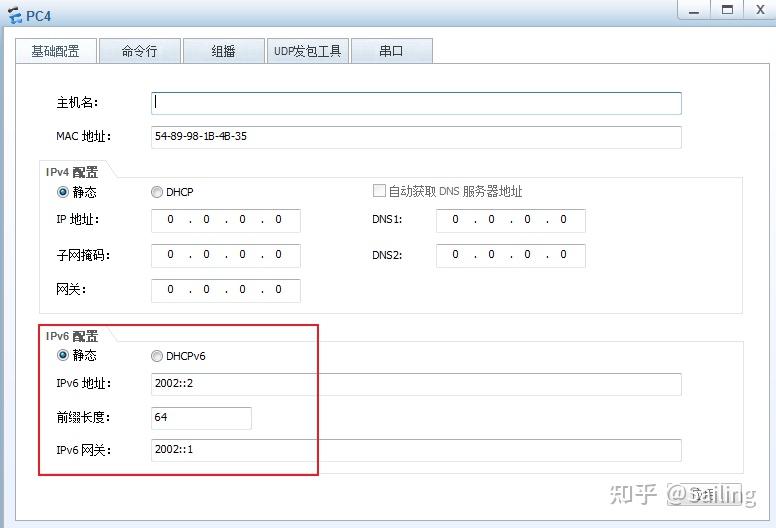Image resolution: width=776 pixels, height=528 pixels.
Task: Click the IPv4 IP 地址 field
Action: (x=226, y=220)
